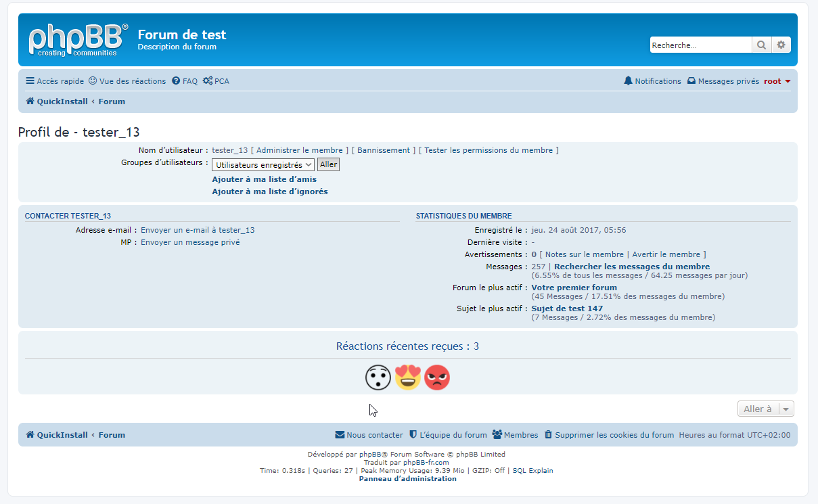Click the search magnifier icon button
Image resolution: width=818 pixels, height=504 pixels.
761,45
